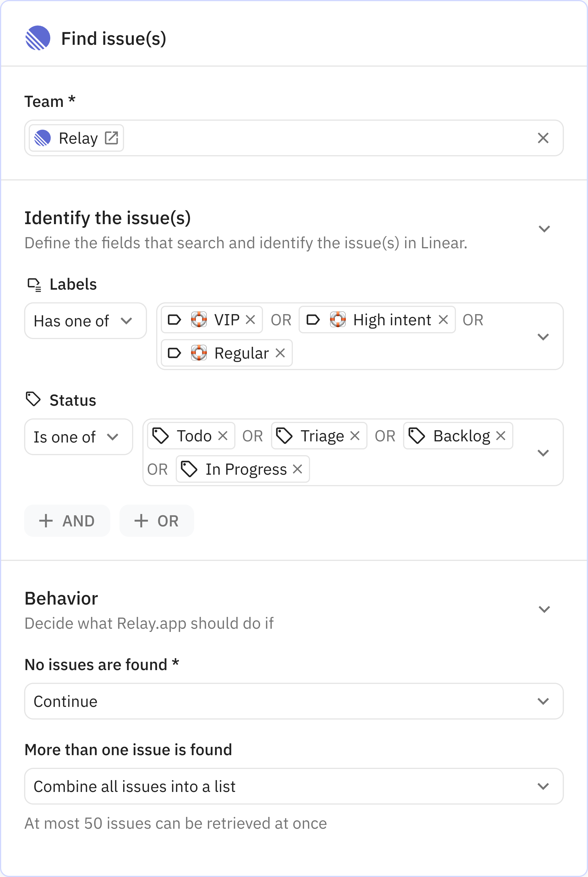Screen dimensions: 588x877
Task: Remove the Triage status chip
Action: 355,436
